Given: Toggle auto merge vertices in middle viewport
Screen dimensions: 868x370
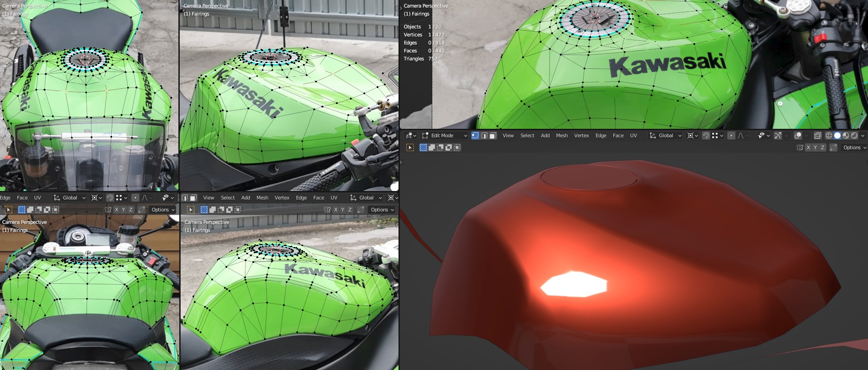Looking at the screenshot, I should click(360, 210).
